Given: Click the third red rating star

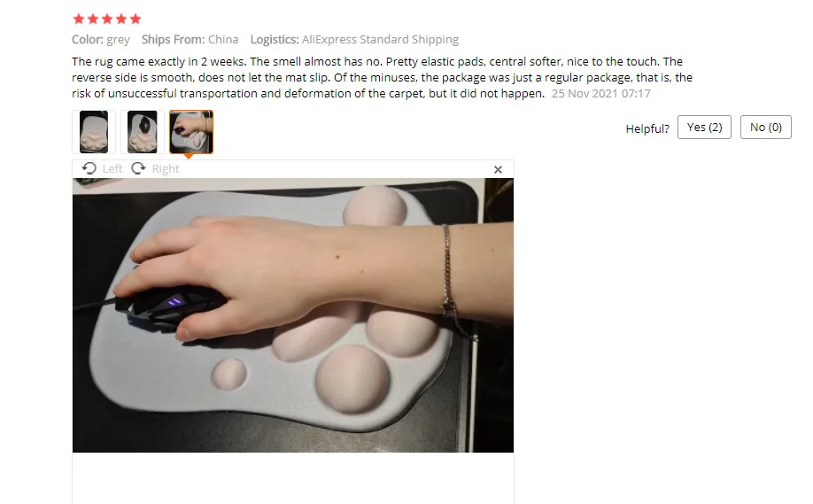Looking at the screenshot, I should coord(107,19).
